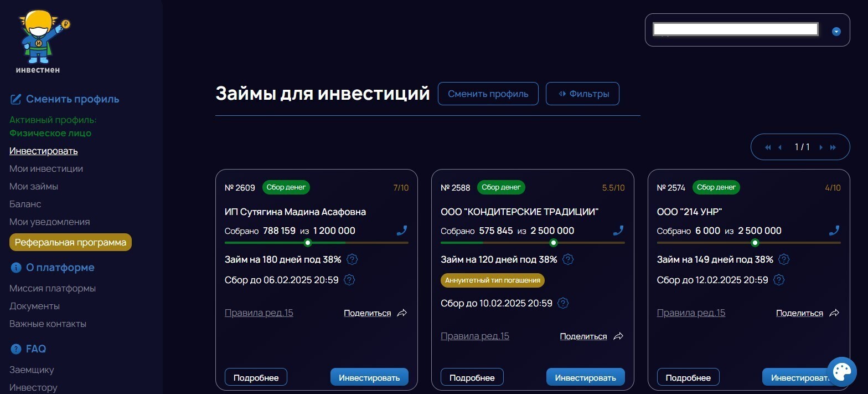Image resolution: width=868 pixels, height=394 pixels.
Task: Click Поделиться on loan № 2609
Action: click(x=367, y=313)
